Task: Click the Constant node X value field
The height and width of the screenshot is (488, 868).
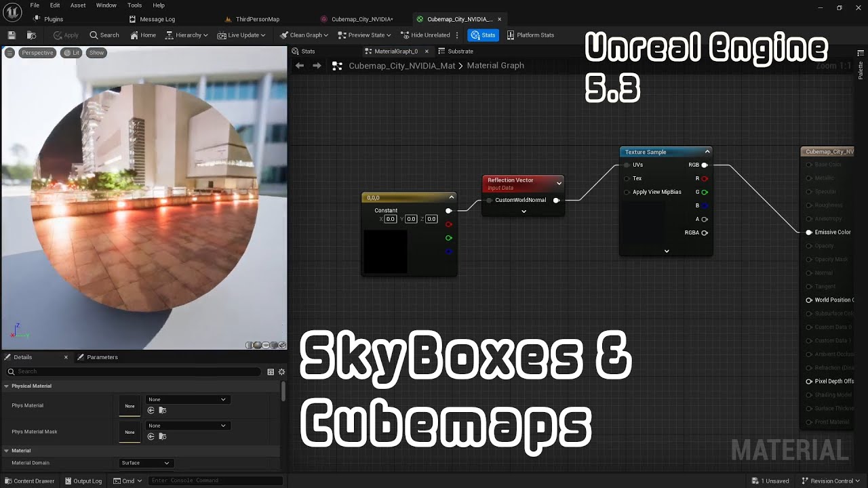Action: click(x=391, y=219)
